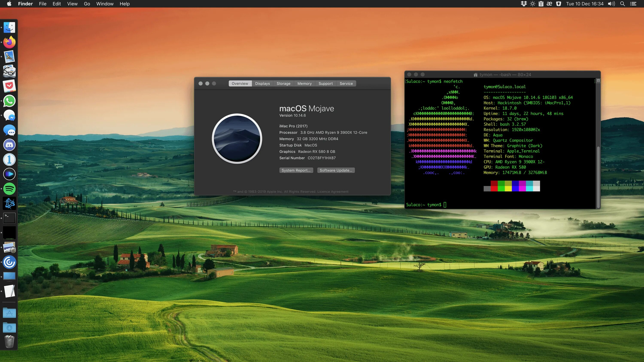
Task: Click the System Report button
Action: click(296, 170)
